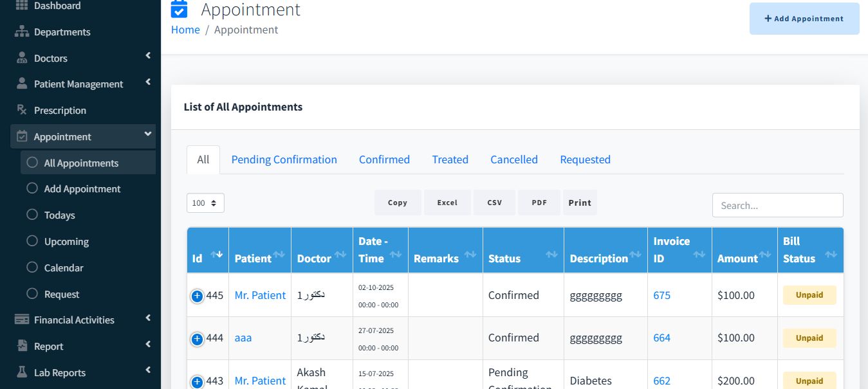This screenshot has width=868, height=389.
Task: Expand row details for appointment 445
Action: coord(197,296)
